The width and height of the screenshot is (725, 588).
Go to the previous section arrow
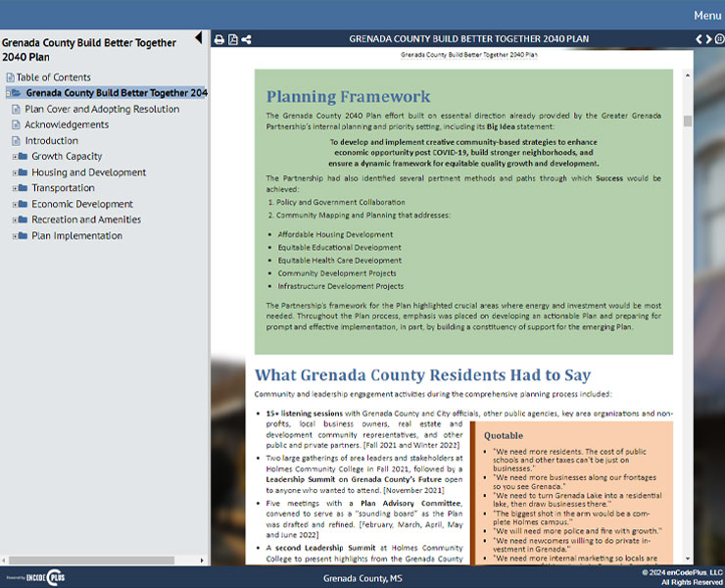(x=699, y=39)
